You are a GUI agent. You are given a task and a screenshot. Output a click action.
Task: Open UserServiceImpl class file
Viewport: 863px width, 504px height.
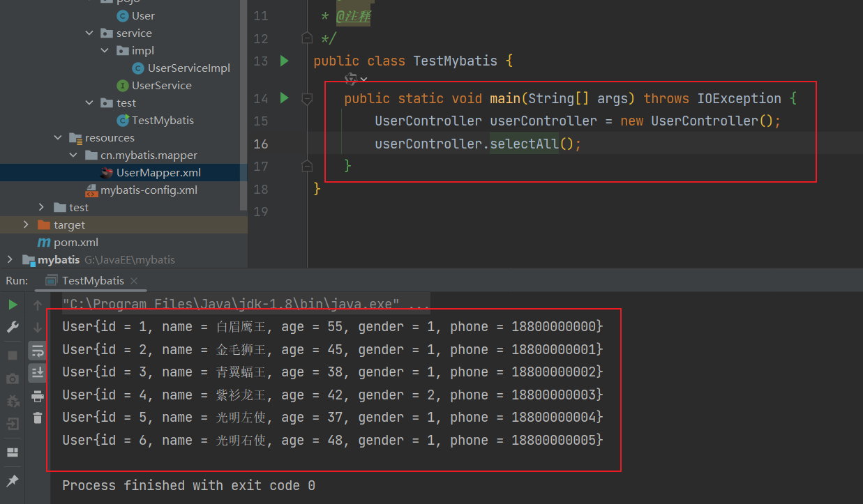pyautogui.click(x=188, y=68)
